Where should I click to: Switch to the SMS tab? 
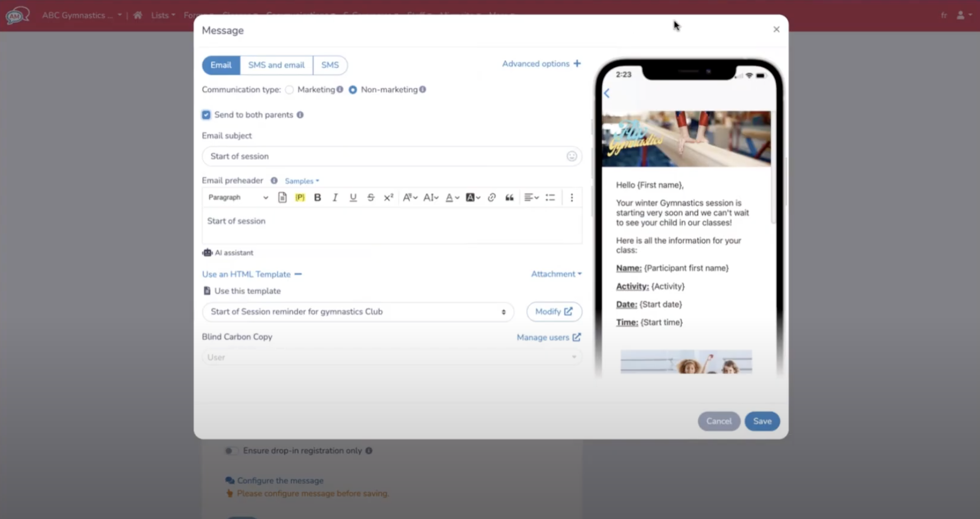point(330,65)
